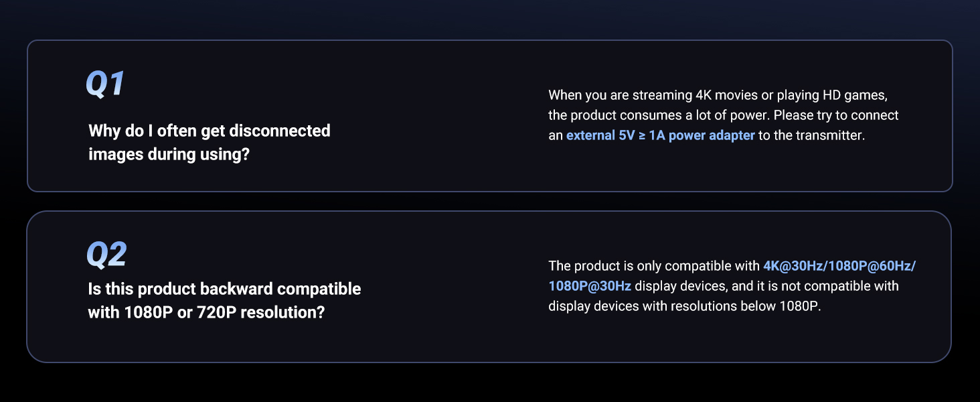The width and height of the screenshot is (980, 402).
Task: Click the highlighted "1080P@30Hz" text
Action: pyautogui.click(x=589, y=286)
